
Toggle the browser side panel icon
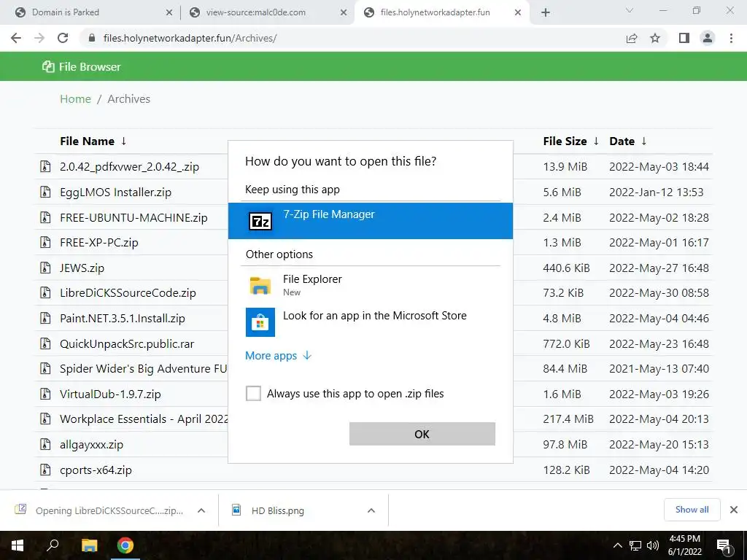point(684,38)
